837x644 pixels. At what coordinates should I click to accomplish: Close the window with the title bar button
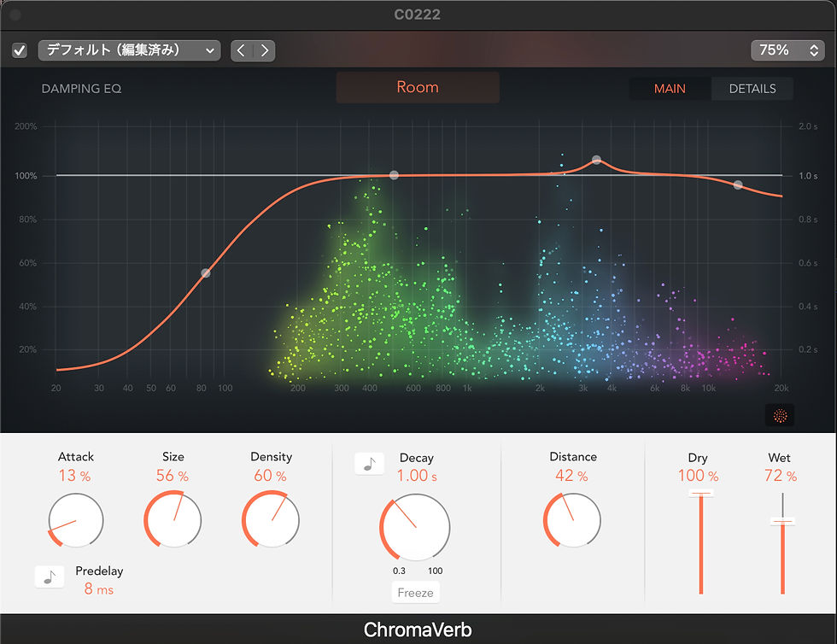[x=15, y=15]
